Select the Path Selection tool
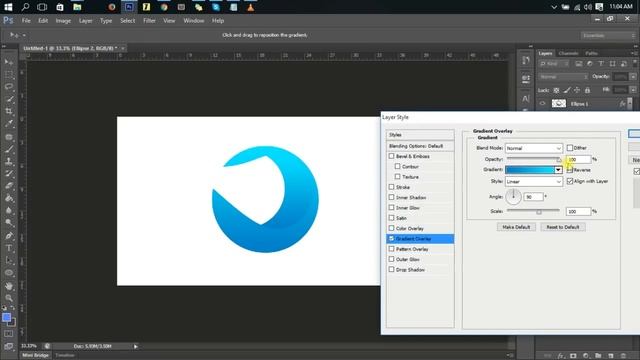The image size is (640, 360). click(x=9, y=260)
